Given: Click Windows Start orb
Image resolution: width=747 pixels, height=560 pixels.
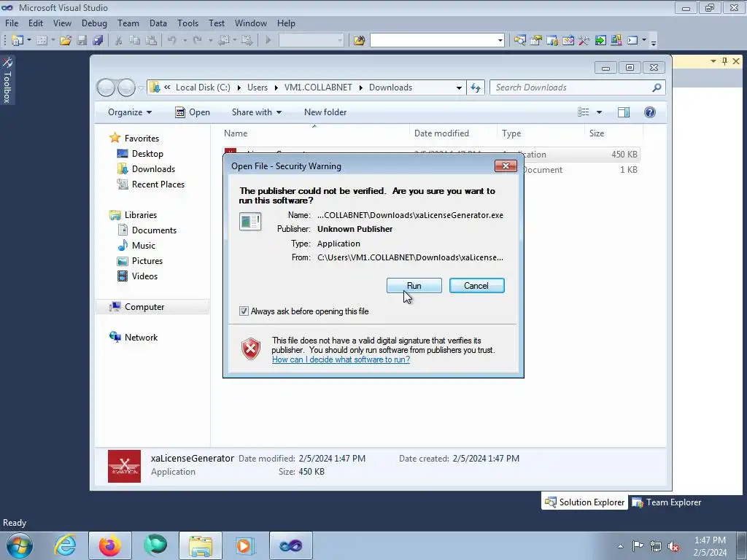Looking at the screenshot, I should tap(20, 545).
